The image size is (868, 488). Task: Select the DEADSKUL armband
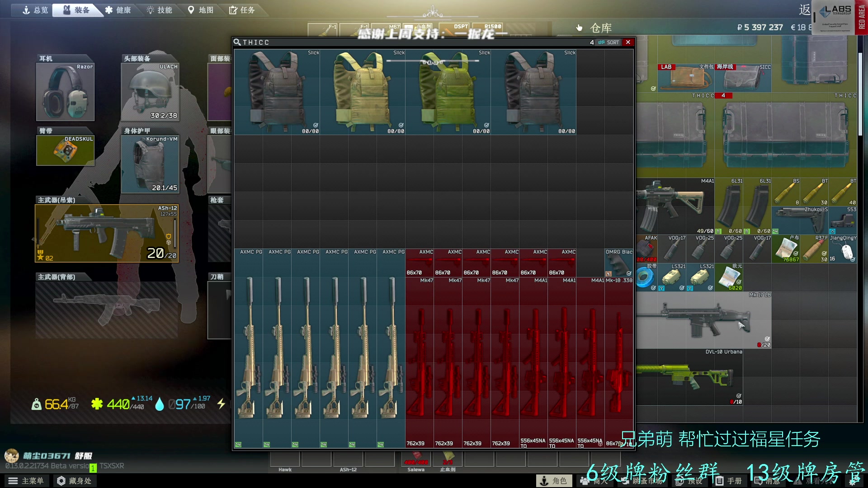[66, 150]
